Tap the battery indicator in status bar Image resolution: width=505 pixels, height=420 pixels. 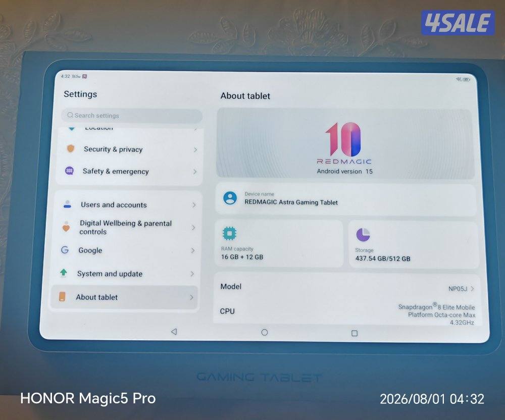pyautogui.click(x=466, y=79)
